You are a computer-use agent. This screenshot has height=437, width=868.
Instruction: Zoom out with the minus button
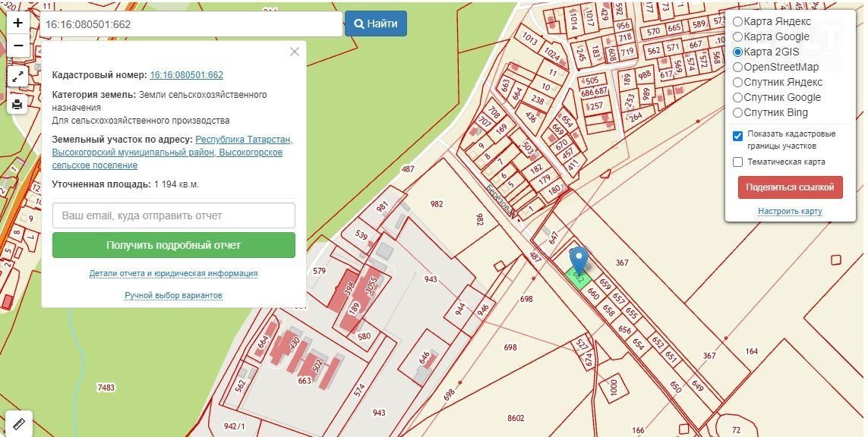click(x=18, y=47)
